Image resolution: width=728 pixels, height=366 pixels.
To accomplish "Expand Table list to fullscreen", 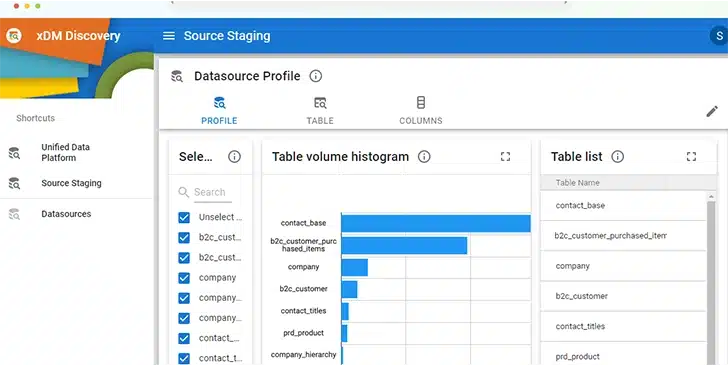I will 691,157.
